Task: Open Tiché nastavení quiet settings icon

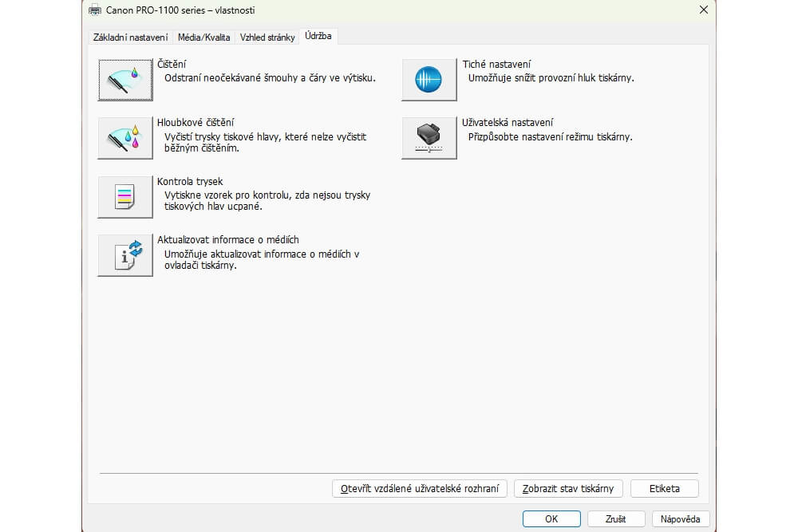Action: pyautogui.click(x=429, y=80)
